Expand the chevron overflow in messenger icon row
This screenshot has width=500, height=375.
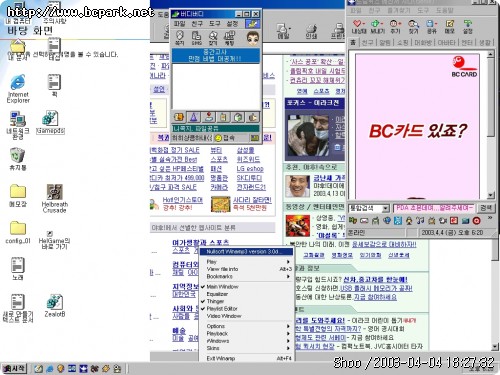pyautogui.click(x=490, y=218)
